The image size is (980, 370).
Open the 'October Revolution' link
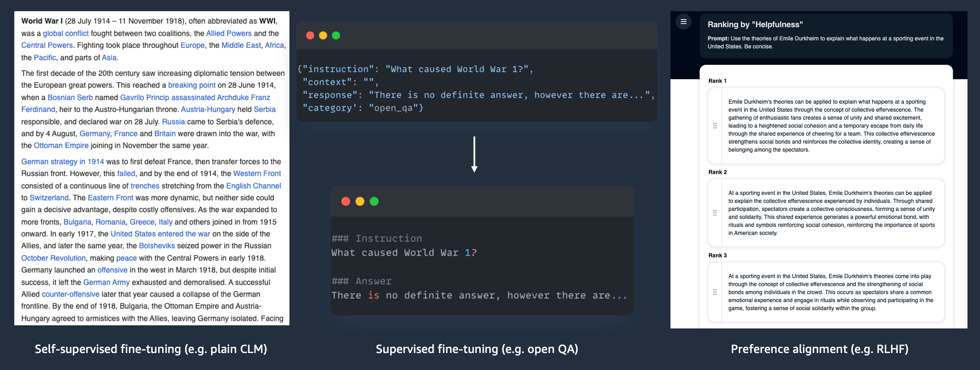[53, 258]
